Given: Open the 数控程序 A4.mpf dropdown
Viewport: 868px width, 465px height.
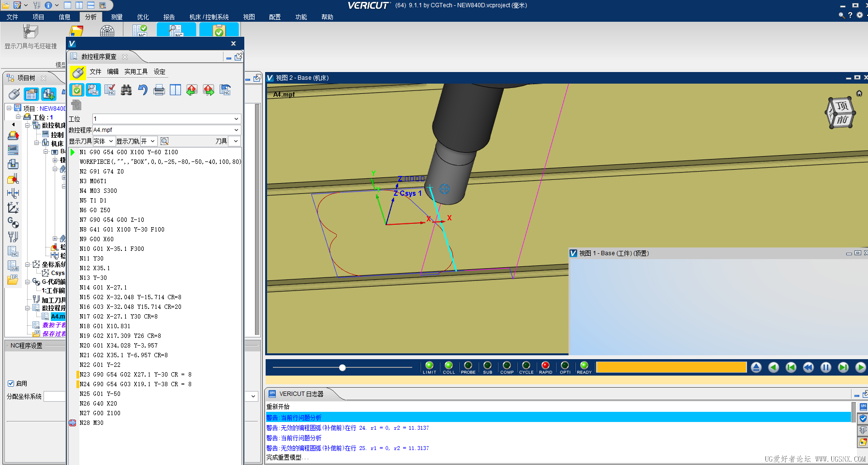Looking at the screenshot, I should click(x=166, y=130).
